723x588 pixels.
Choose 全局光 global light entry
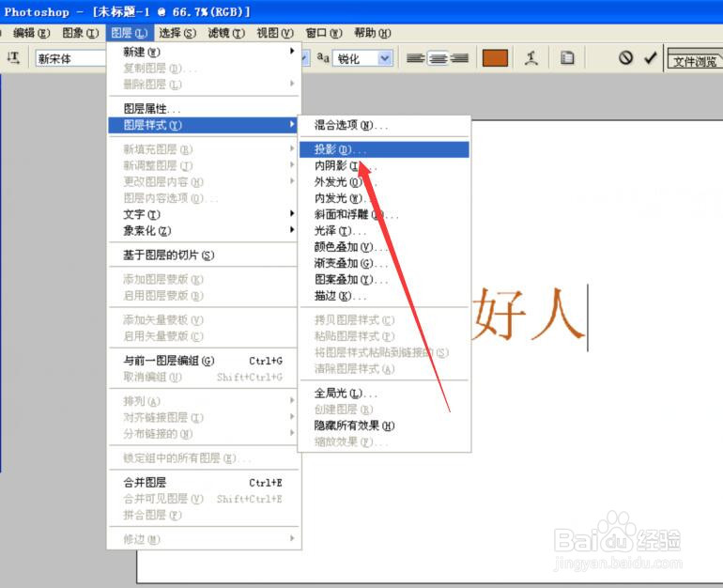(x=385, y=393)
